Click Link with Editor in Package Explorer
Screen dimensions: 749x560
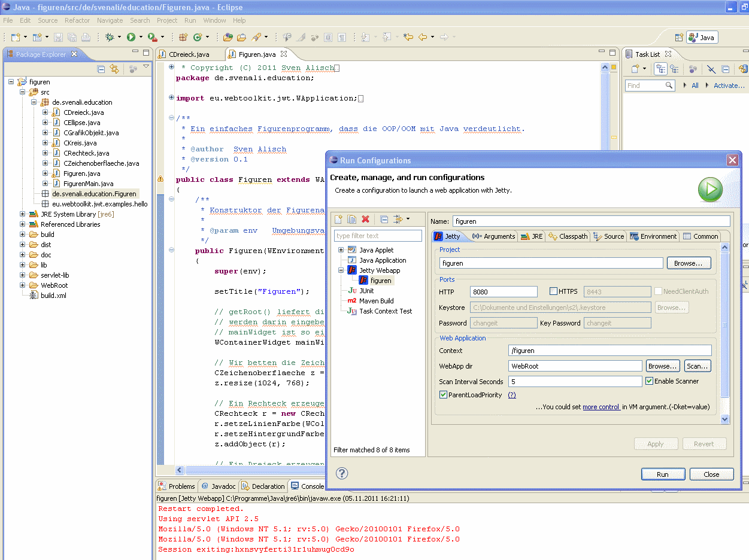pos(114,69)
